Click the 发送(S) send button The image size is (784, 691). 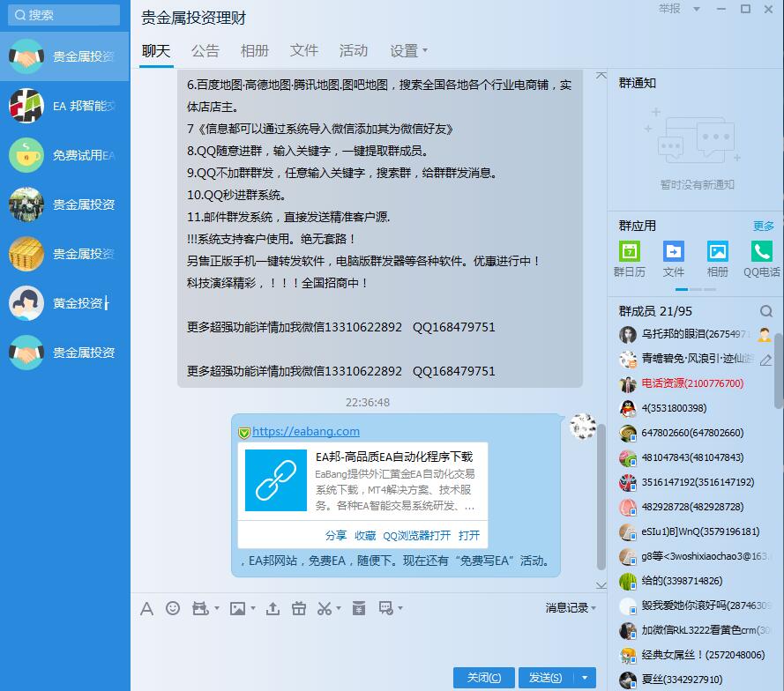point(546,678)
